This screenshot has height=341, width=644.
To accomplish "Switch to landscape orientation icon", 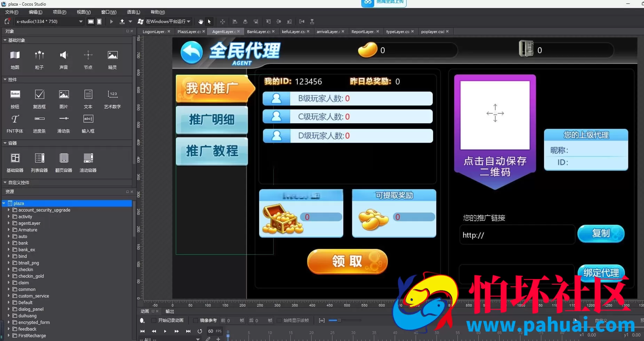I will 91,22.
